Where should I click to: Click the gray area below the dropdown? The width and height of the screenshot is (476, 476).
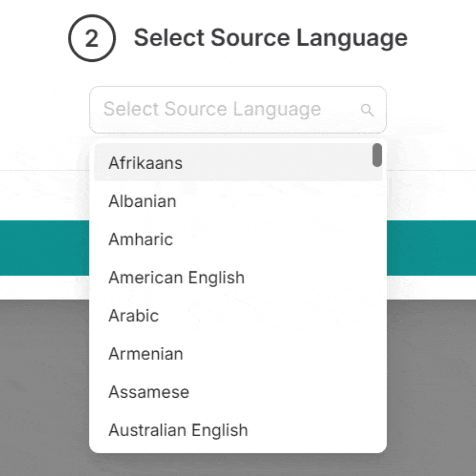[238, 465]
